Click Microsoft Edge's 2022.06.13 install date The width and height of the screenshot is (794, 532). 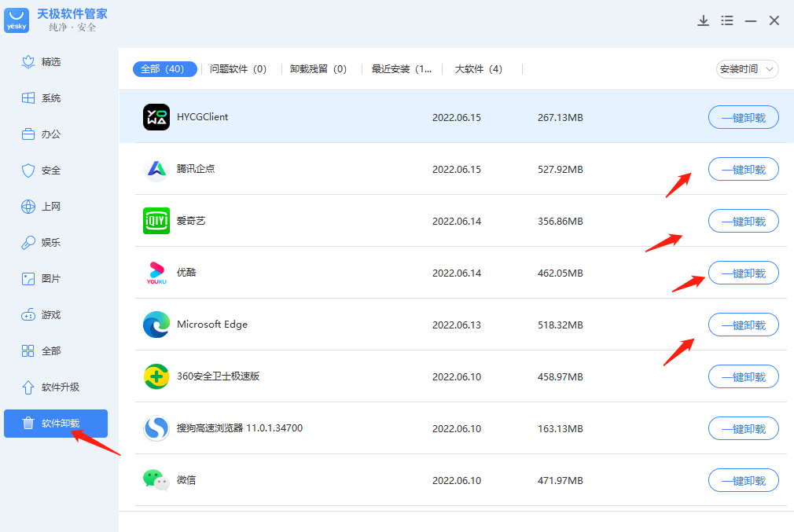(456, 325)
